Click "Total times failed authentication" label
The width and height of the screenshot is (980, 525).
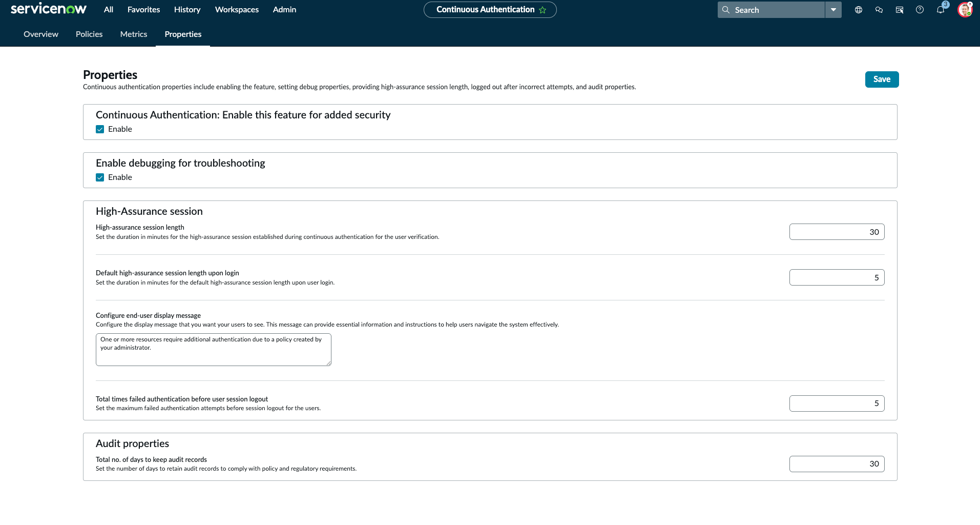[182, 399]
